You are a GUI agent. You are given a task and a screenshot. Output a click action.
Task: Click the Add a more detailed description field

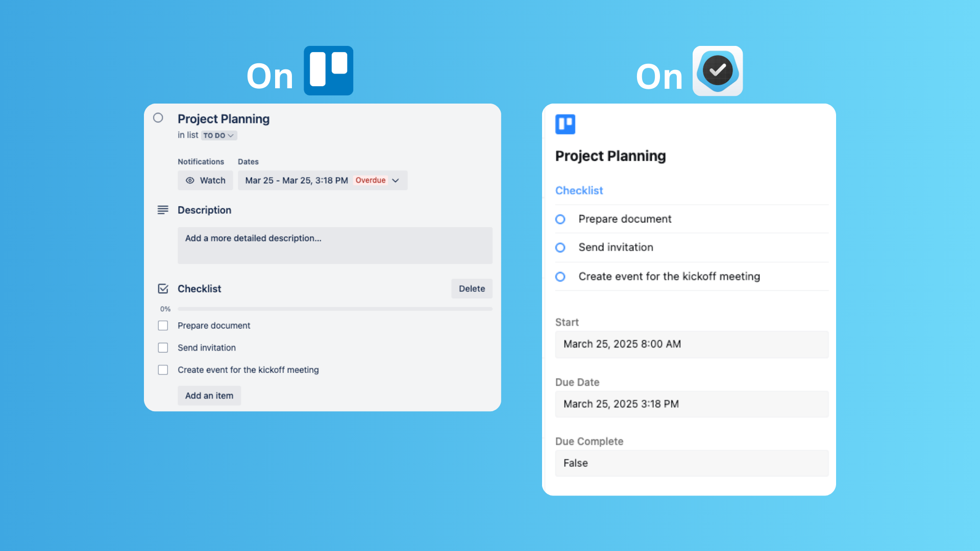(335, 245)
